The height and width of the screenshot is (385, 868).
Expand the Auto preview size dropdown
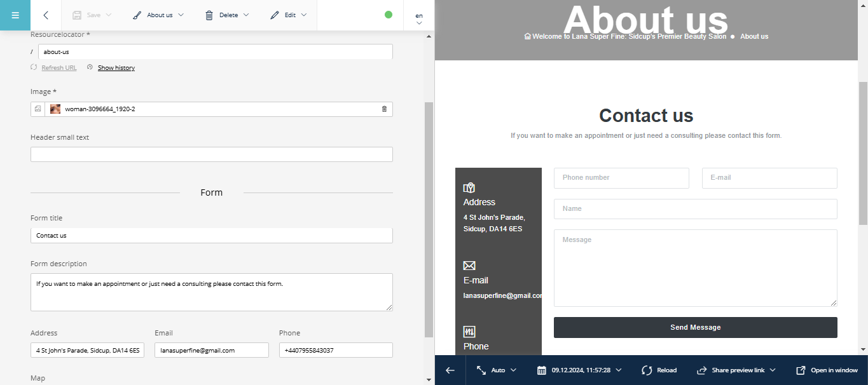point(497,370)
